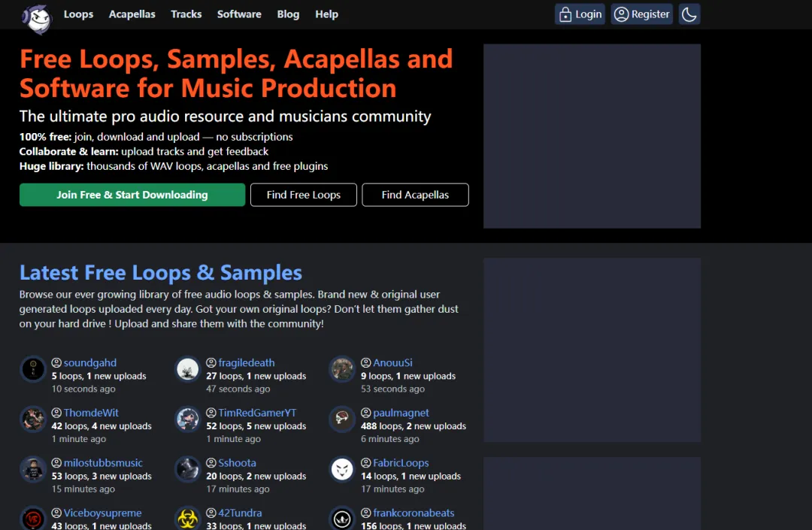Image resolution: width=812 pixels, height=530 pixels.
Task: Open the Latest Free Loops & Samples heading
Action: pyautogui.click(x=161, y=273)
